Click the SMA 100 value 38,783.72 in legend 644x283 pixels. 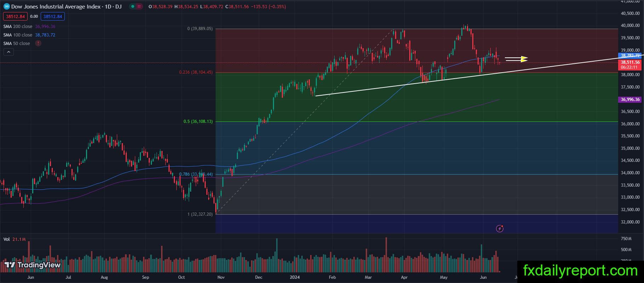(45, 35)
